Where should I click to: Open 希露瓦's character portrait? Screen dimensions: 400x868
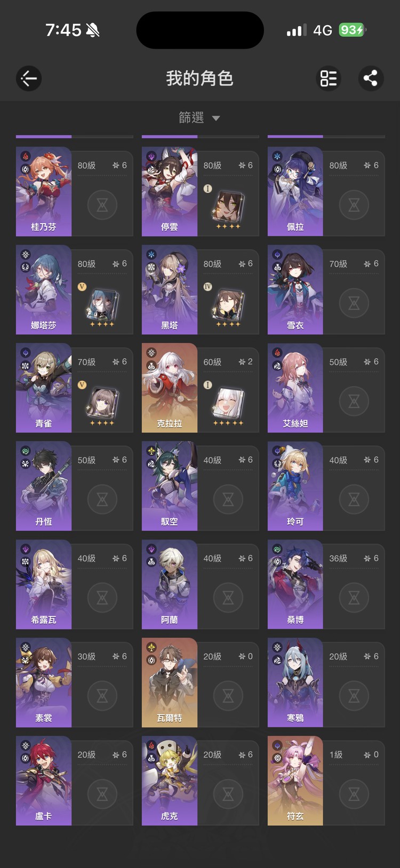coord(44,584)
